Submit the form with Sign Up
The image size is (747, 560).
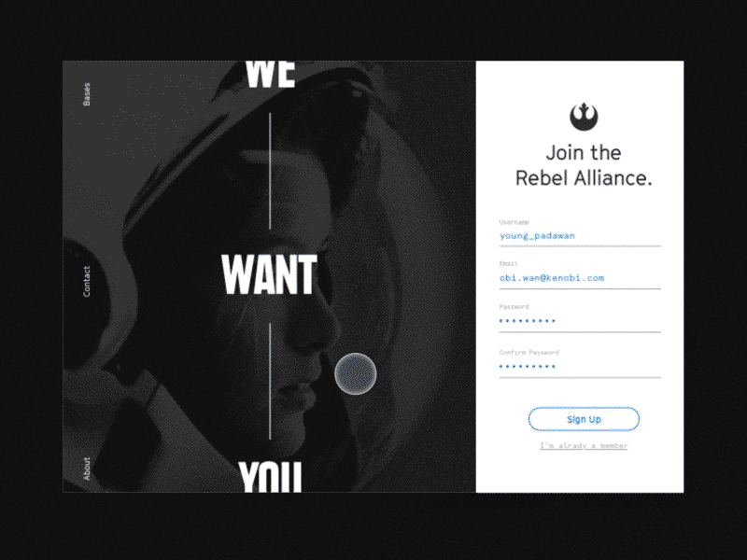tap(584, 419)
